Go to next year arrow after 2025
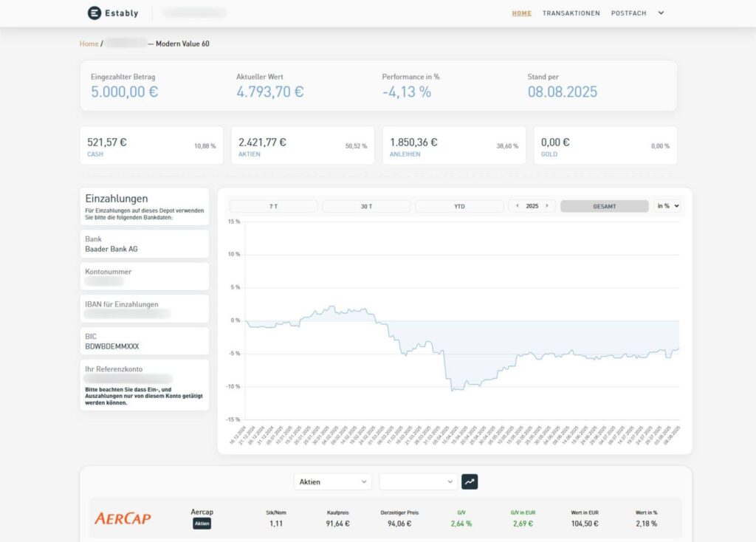Viewport: 756px width, 542px height. (547, 206)
